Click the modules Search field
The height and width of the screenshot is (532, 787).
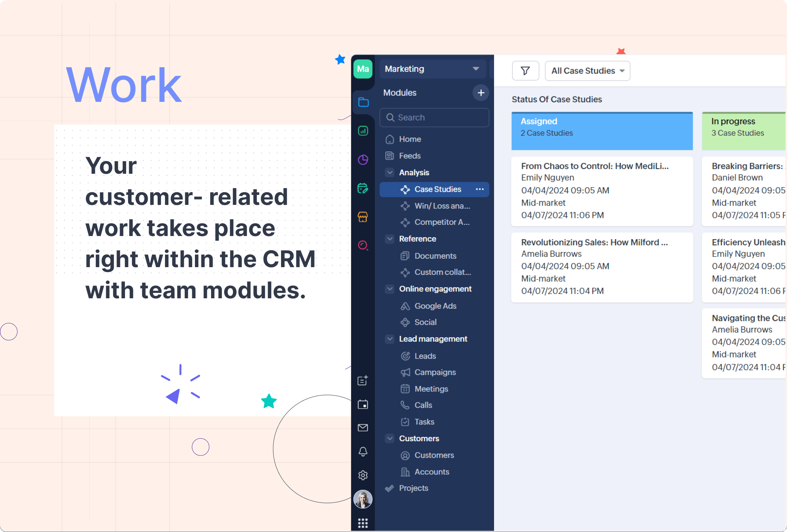coord(434,118)
